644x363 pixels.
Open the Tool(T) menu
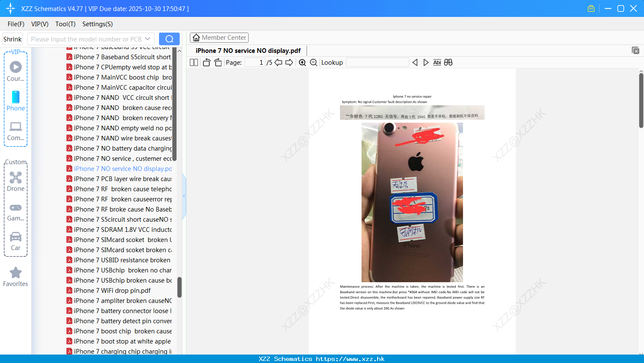pyautogui.click(x=66, y=24)
